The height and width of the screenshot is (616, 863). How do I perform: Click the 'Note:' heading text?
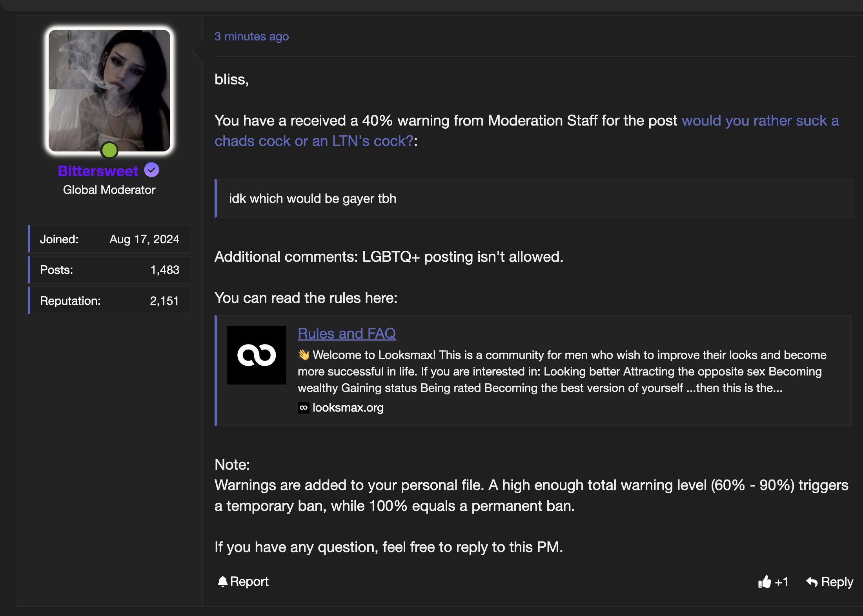pyautogui.click(x=232, y=465)
